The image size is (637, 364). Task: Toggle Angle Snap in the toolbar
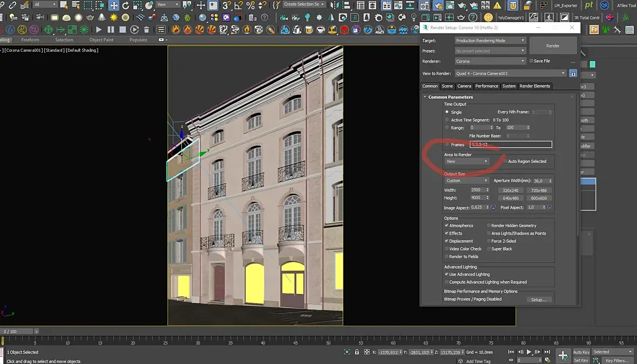click(238, 5)
